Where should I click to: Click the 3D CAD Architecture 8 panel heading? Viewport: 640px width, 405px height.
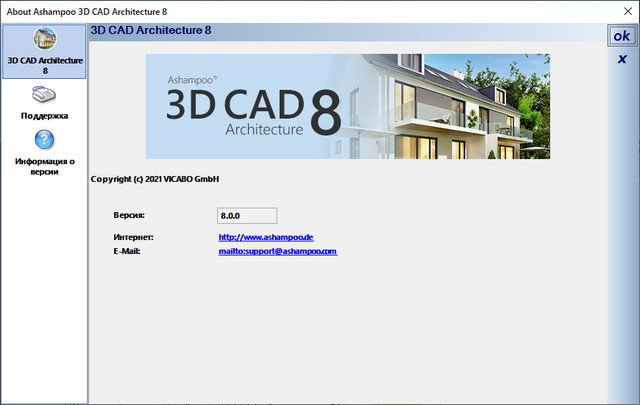pyautogui.click(x=151, y=30)
